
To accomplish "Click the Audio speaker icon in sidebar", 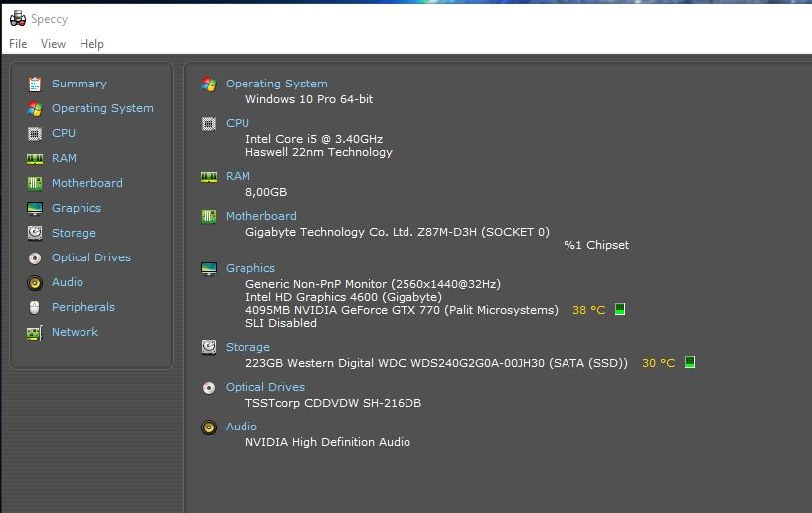I will coord(35,283).
